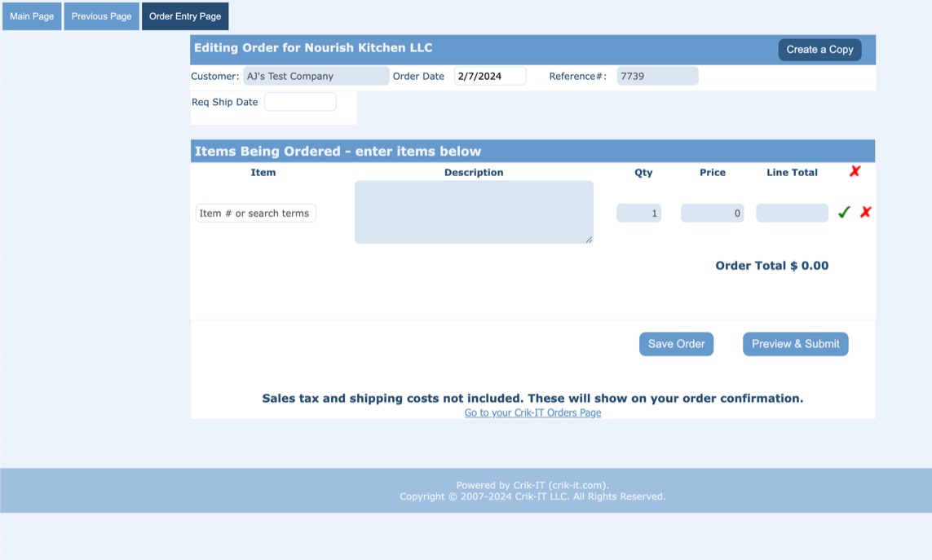This screenshot has width=932, height=560.
Task: Click the Order Date field
Action: [490, 77]
